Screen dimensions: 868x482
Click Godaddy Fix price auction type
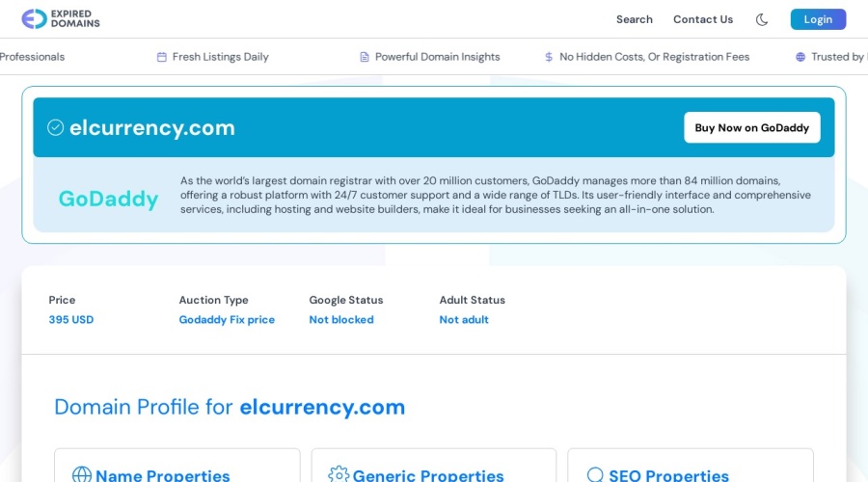pos(227,320)
